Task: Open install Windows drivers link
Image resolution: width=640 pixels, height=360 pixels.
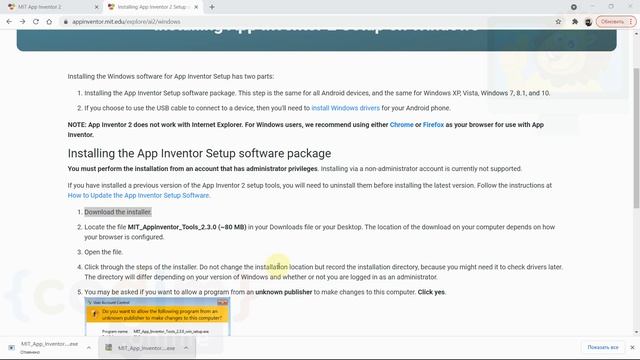Action: [345, 108]
